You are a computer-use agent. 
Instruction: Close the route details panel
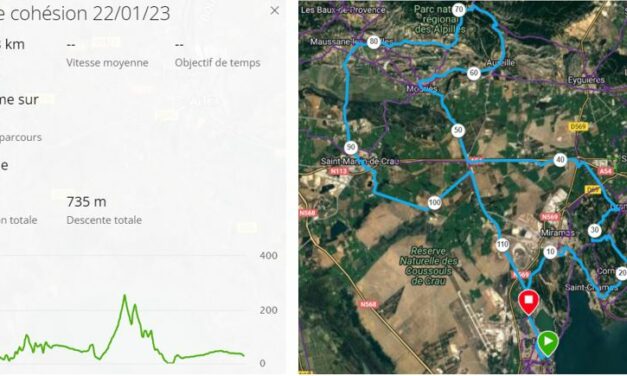point(274,11)
